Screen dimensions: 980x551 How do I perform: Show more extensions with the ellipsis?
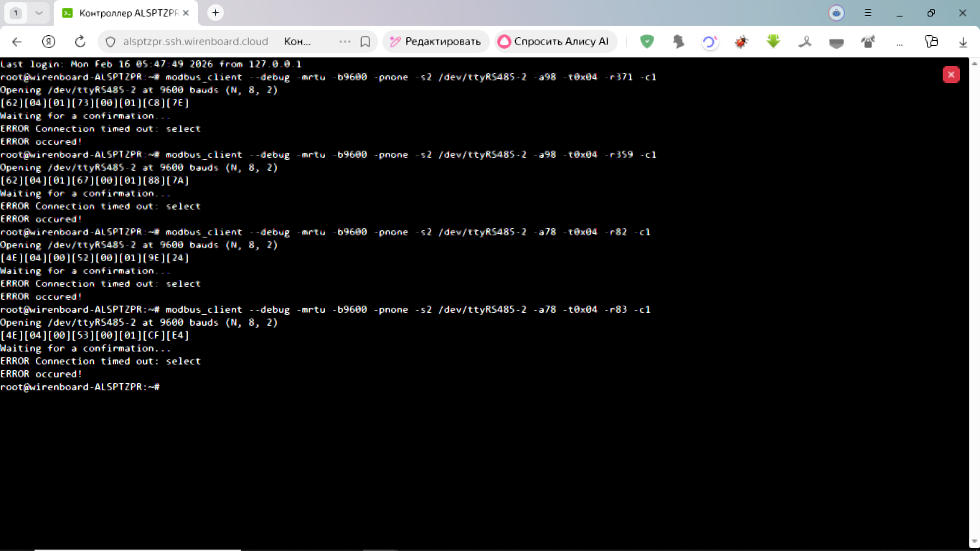900,42
